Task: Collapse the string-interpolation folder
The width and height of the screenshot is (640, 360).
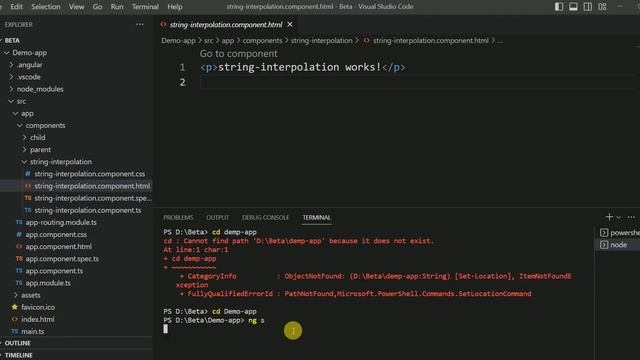Action: [56, 162]
